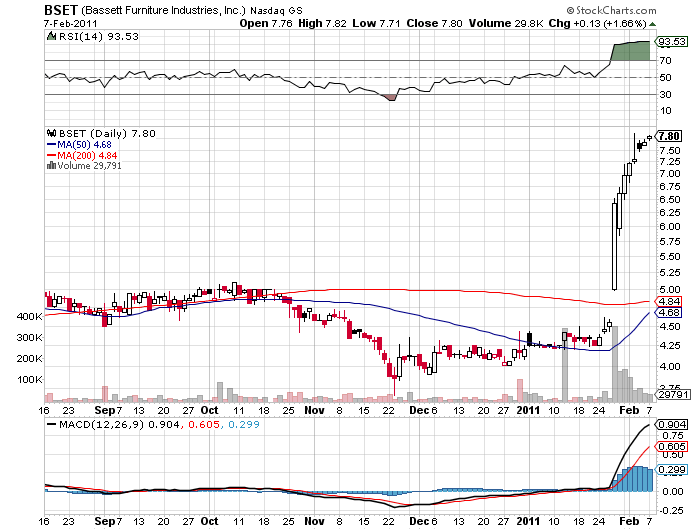Click the 5.00 level on the price axis
Viewport: 700px width, 530px height.
[x=670, y=289]
